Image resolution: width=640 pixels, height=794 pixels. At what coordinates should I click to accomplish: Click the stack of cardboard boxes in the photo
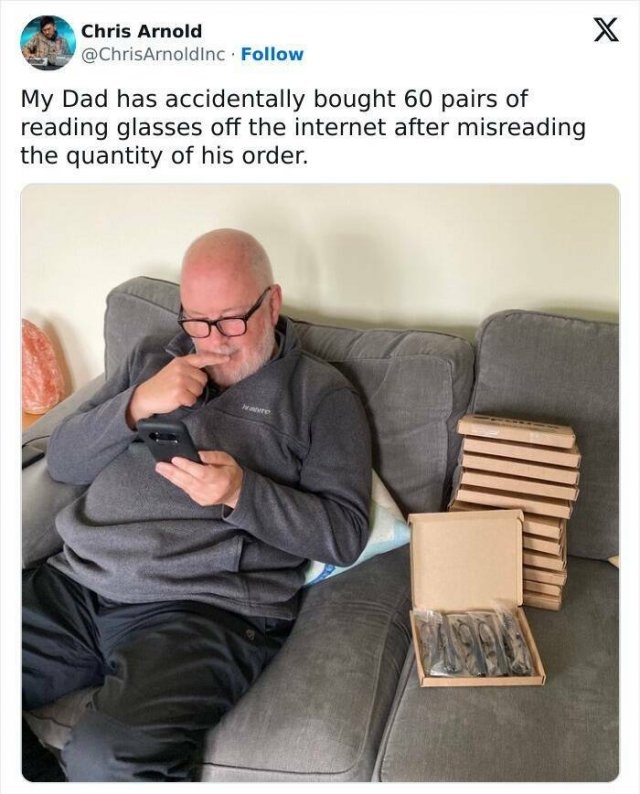tap(517, 510)
